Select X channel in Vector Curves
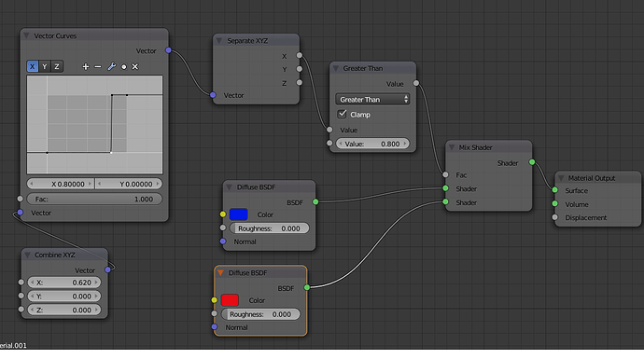This screenshot has height=359, width=644. point(33,66)
